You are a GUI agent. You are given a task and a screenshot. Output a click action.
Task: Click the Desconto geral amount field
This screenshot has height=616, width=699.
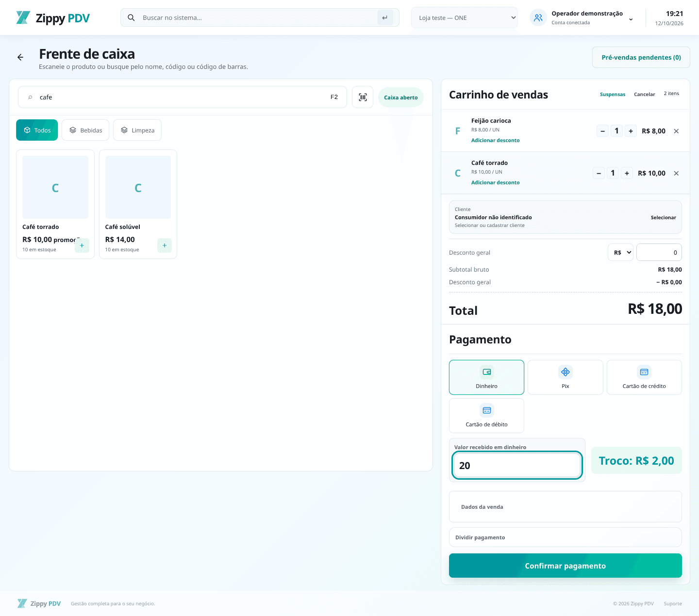[x=659, y=252]
